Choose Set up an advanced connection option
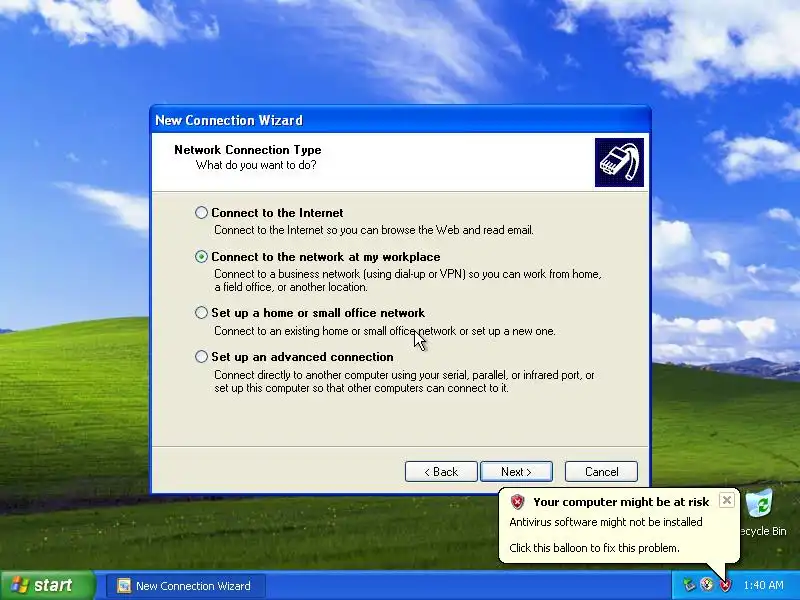 [201, 356]
